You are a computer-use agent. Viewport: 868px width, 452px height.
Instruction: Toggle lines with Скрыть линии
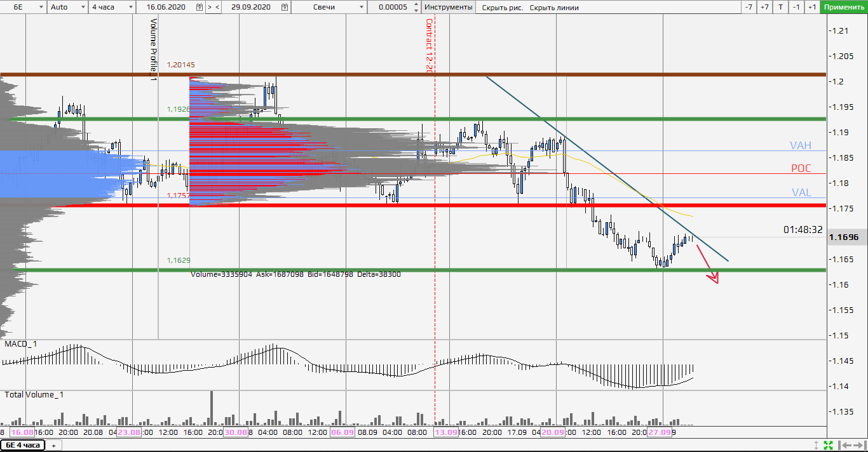(553, 7)
